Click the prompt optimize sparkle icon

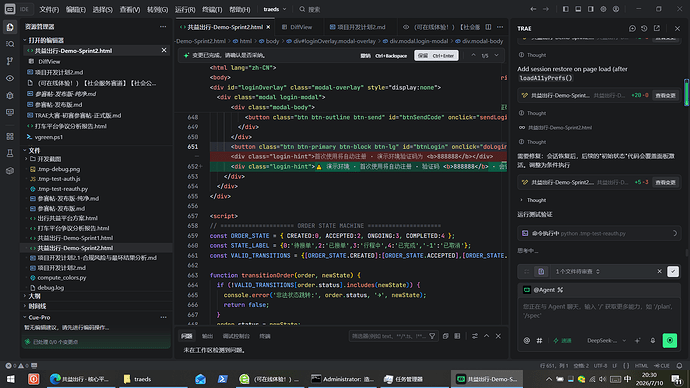pos(637,340)
